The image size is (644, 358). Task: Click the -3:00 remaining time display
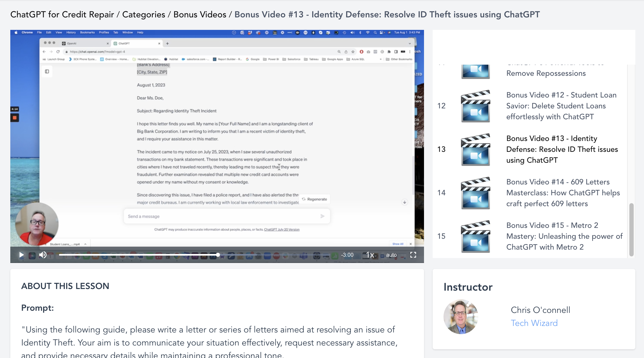click(x=347, y=255)
